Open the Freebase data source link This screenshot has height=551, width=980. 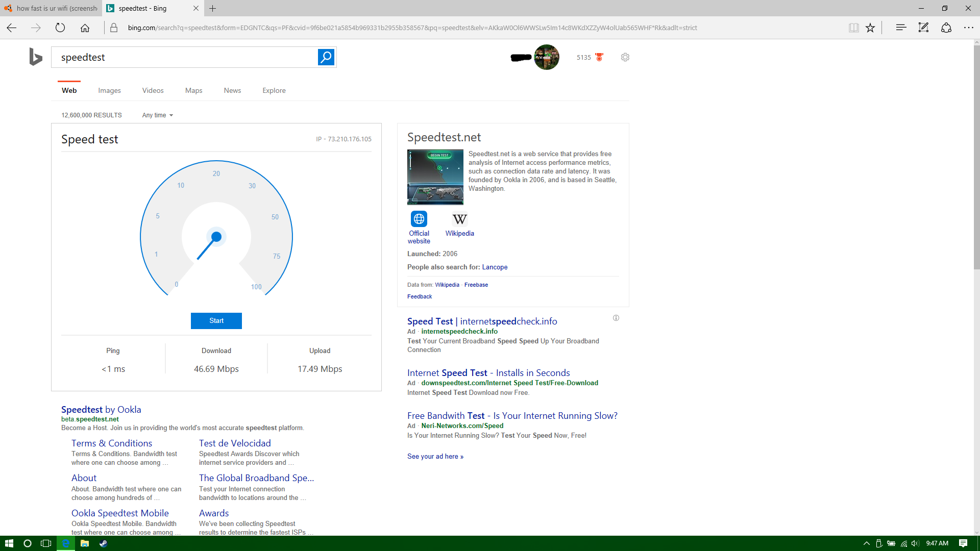[476, 285]
